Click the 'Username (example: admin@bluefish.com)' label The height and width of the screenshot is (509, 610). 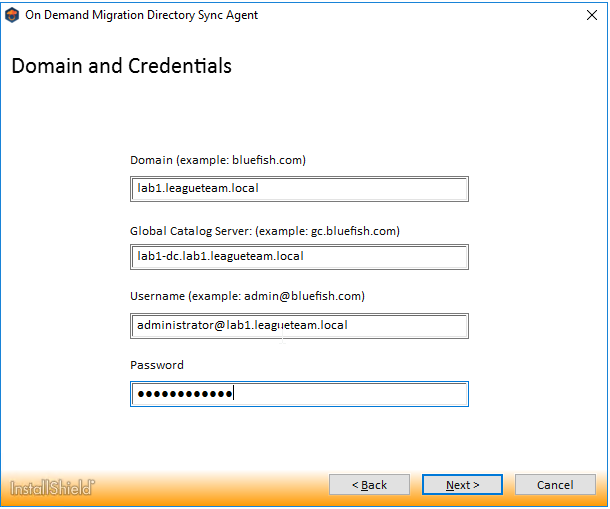(x=247, y=296)
